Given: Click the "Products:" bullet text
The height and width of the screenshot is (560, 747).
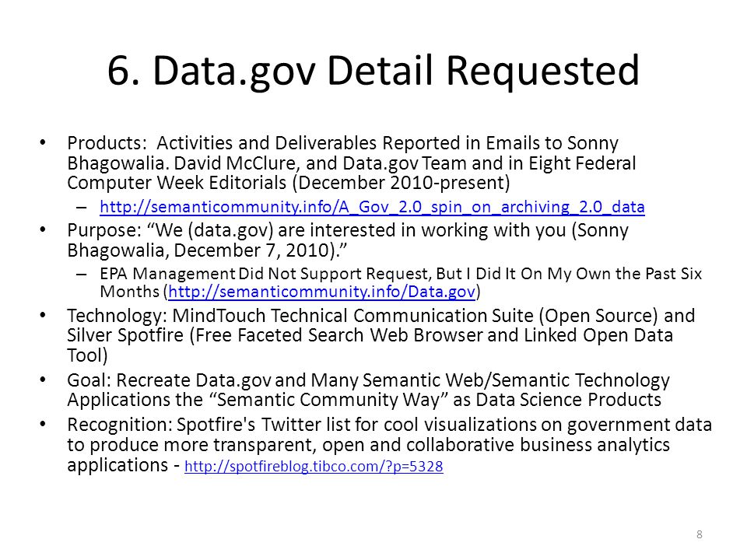Looking at the screenshot, I should coord(352,163).
